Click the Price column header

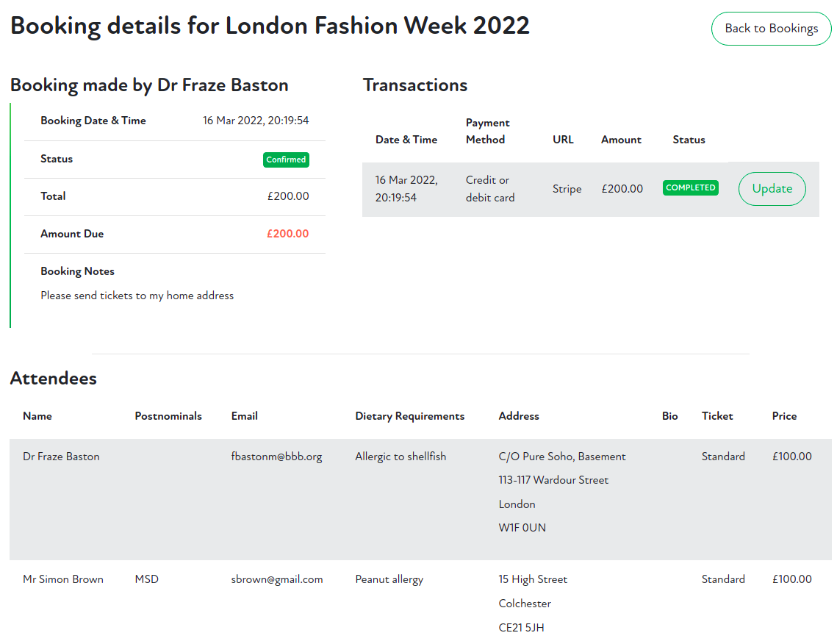coord(784,416)
